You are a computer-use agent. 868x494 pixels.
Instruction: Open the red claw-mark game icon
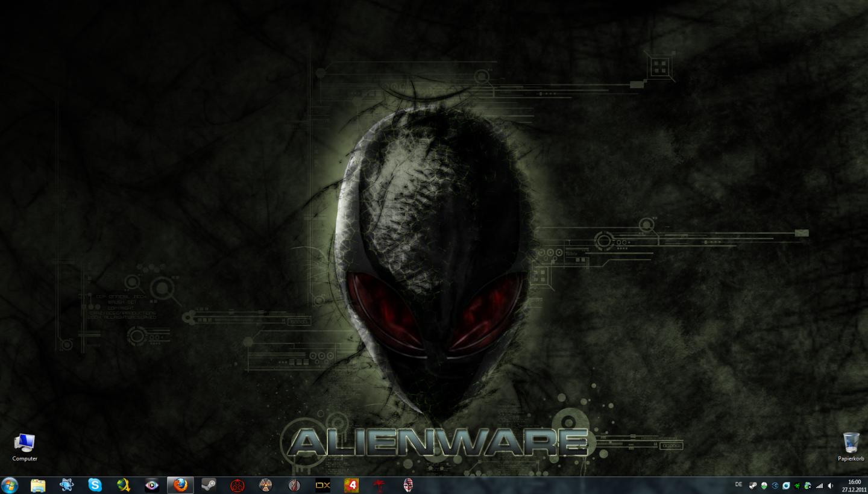[x=294, y=485]
